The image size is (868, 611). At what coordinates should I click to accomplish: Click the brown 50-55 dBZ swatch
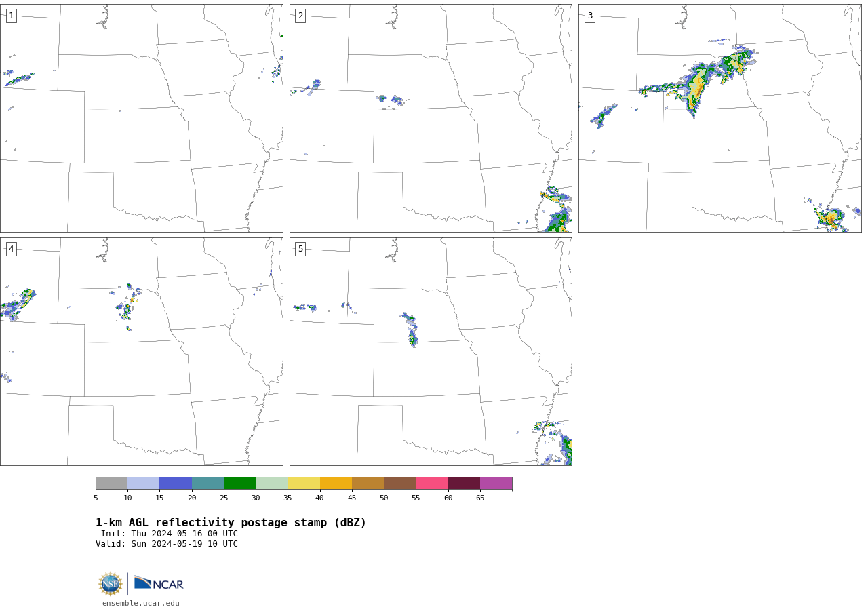(400, 484)
